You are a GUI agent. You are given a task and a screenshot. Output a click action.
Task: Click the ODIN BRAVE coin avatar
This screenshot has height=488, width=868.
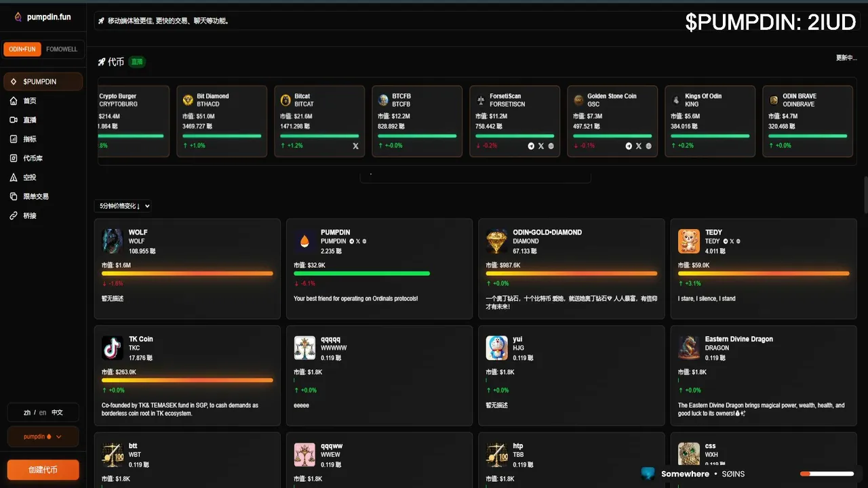pyautogui.click(x=774, y=100)
